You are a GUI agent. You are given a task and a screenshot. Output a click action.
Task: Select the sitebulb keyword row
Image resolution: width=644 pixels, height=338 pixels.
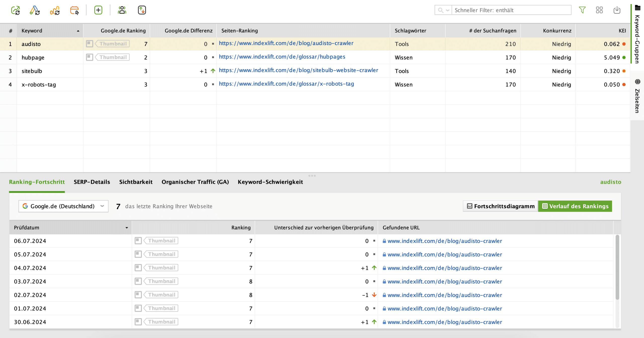(315, 71)
